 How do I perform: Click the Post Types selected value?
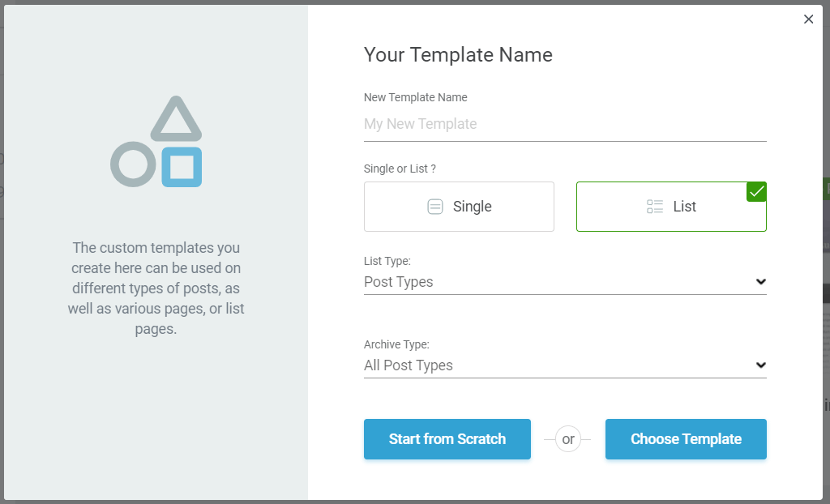pos(399,282)
